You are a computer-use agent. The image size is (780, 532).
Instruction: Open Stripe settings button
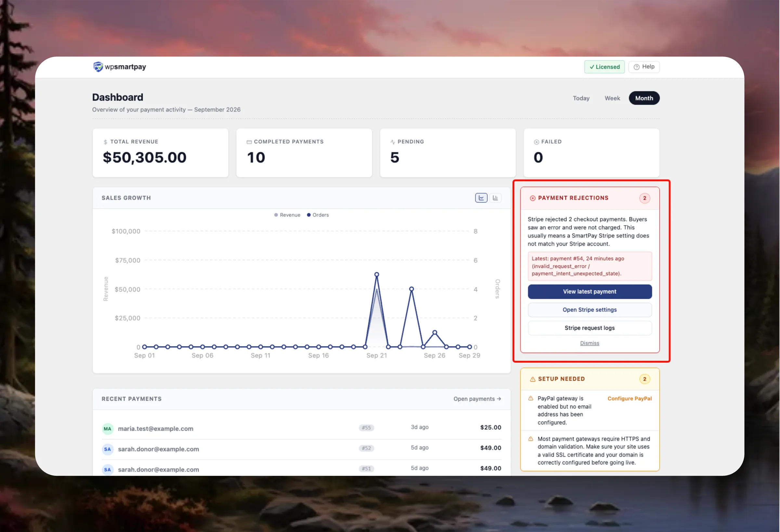(x=590, y=310)
